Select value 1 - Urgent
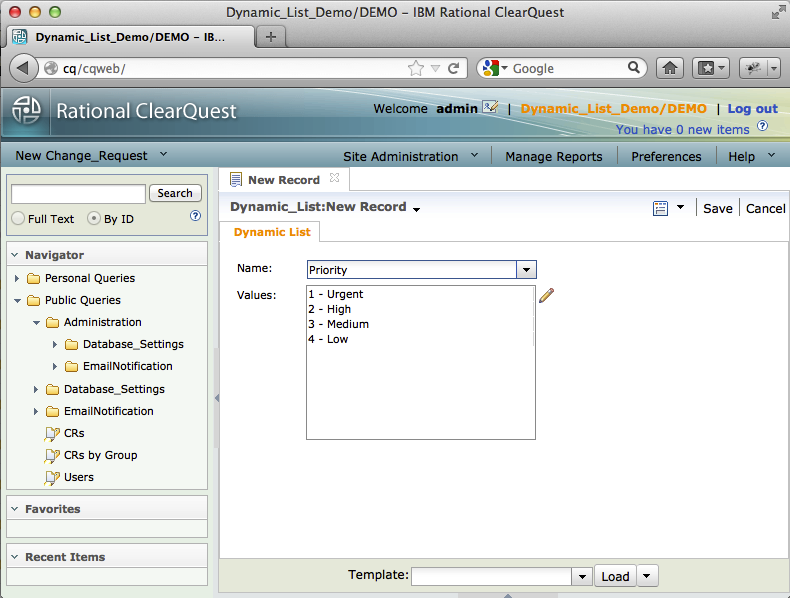The image size is (790, 598). (x=420, y=294)
